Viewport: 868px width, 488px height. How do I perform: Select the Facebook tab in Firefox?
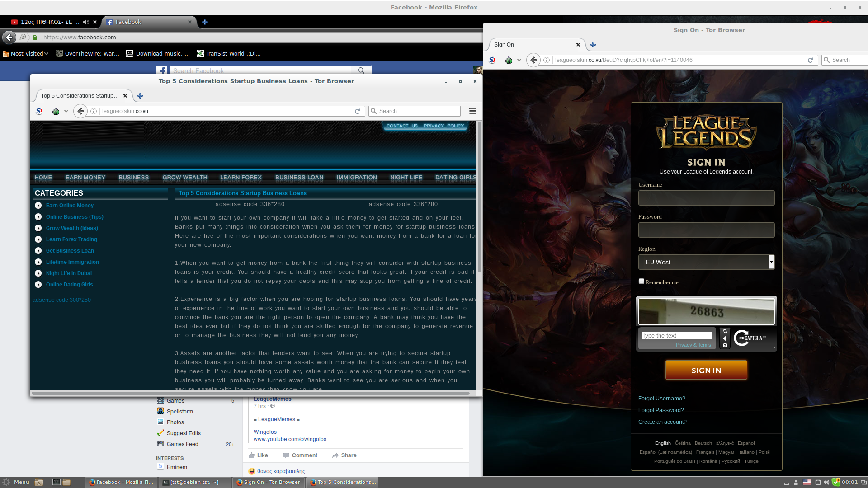pyautogui.click(x=149, y=22)
